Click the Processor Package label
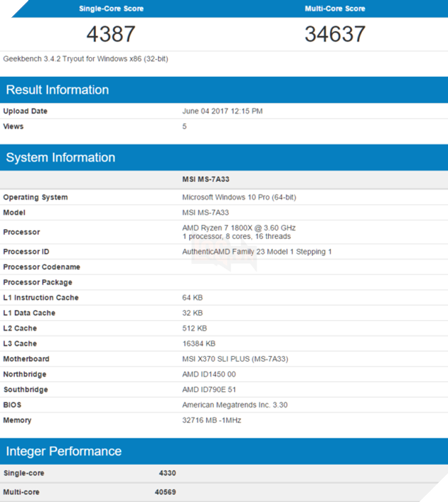The image size is (448, 502). (x=38, y=282)
